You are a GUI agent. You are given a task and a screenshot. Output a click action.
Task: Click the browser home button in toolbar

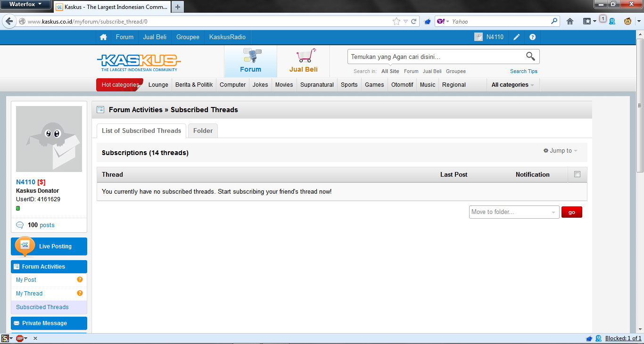tap(570, 21)
